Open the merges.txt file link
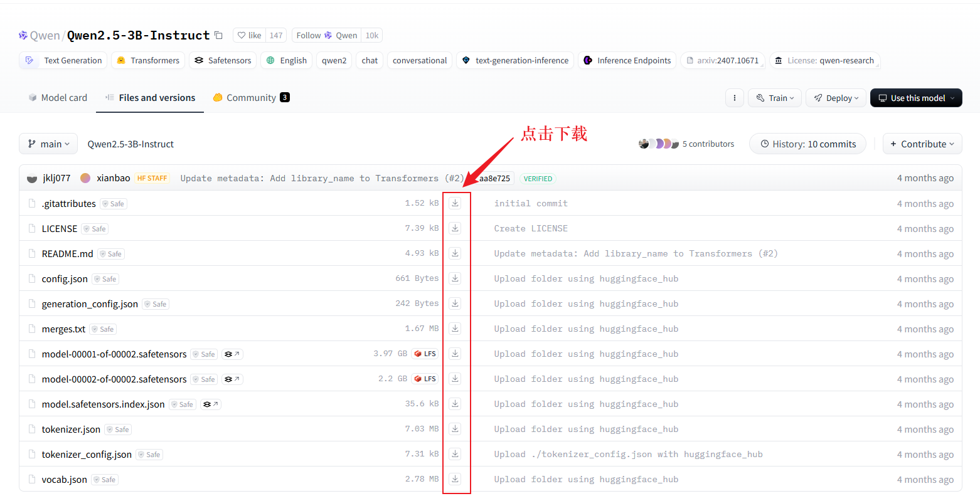 pyautogui.click(x=63, y=329)
